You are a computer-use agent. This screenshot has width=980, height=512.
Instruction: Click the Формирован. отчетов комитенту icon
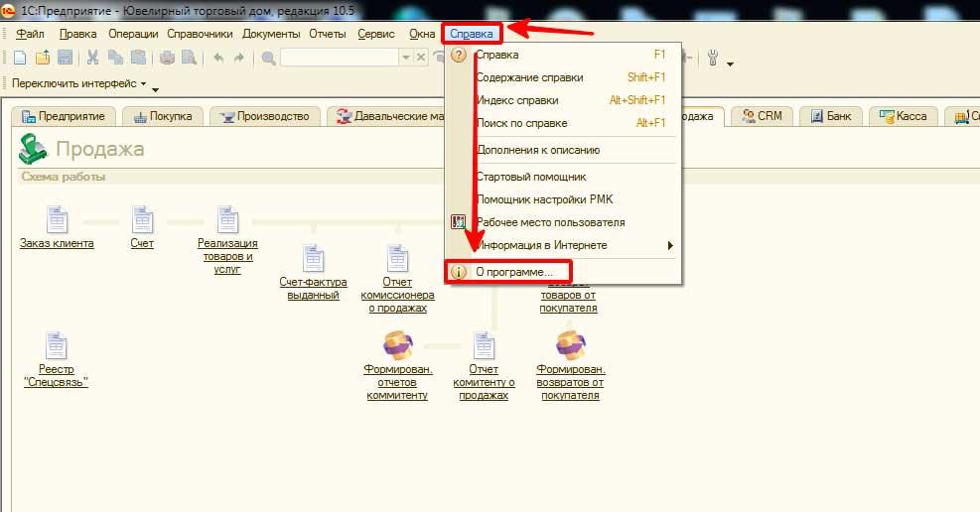(398, 346)
